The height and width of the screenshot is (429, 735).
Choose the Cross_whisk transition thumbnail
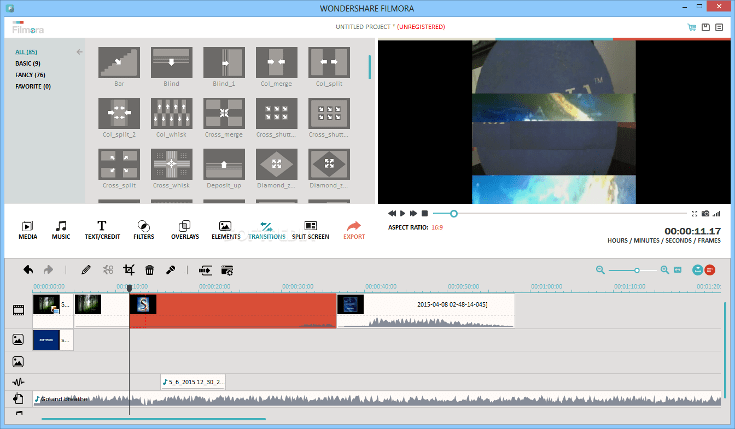[172, 165]
